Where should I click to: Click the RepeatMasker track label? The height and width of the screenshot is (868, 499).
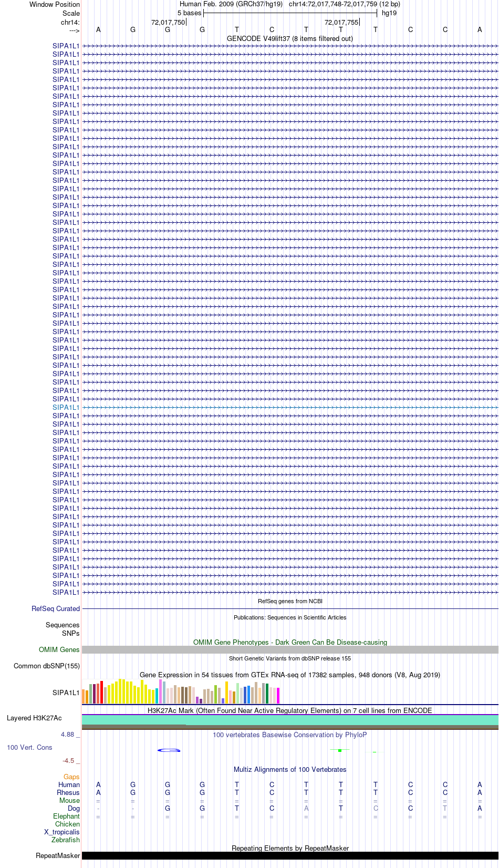point(58,855)
